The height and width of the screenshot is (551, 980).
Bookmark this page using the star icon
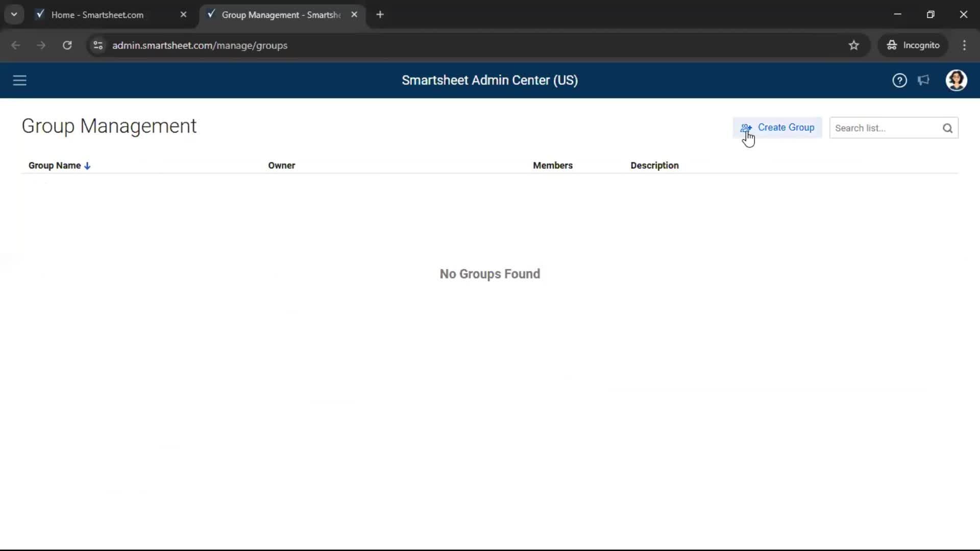[854, 45]
